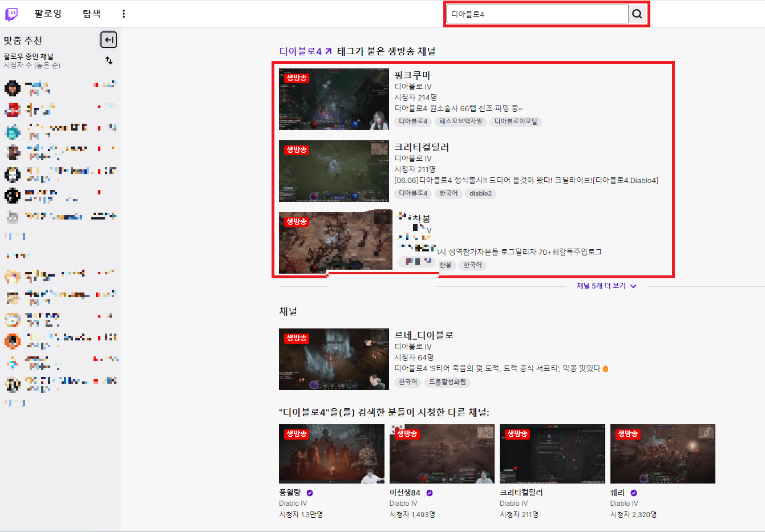Click the Twitch glitch logo

[12, 13]
